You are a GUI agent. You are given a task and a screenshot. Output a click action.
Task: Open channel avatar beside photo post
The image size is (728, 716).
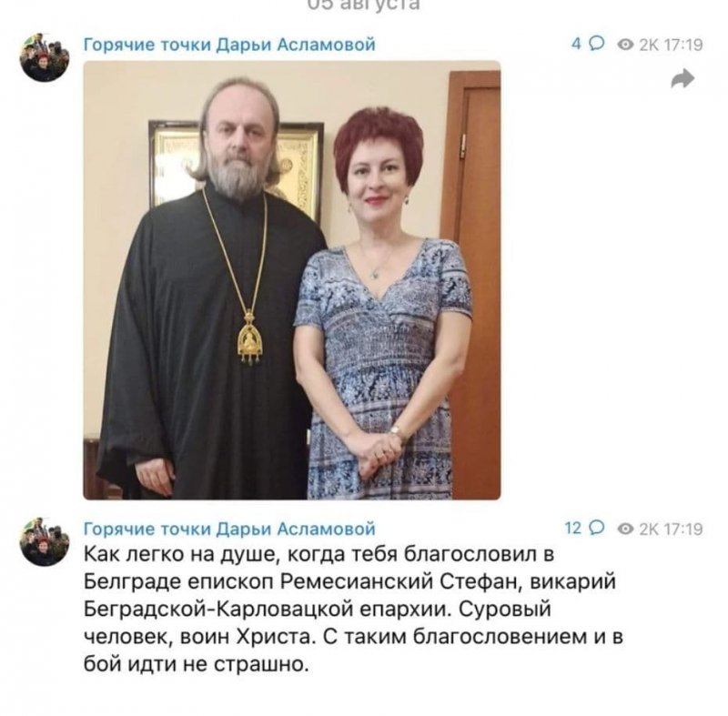(x=45, y=57)
